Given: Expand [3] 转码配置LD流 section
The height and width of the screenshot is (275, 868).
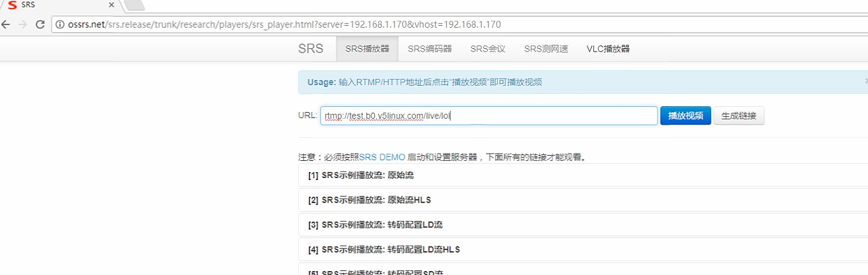Looking at the screenshot, I should tap(376, 225).
